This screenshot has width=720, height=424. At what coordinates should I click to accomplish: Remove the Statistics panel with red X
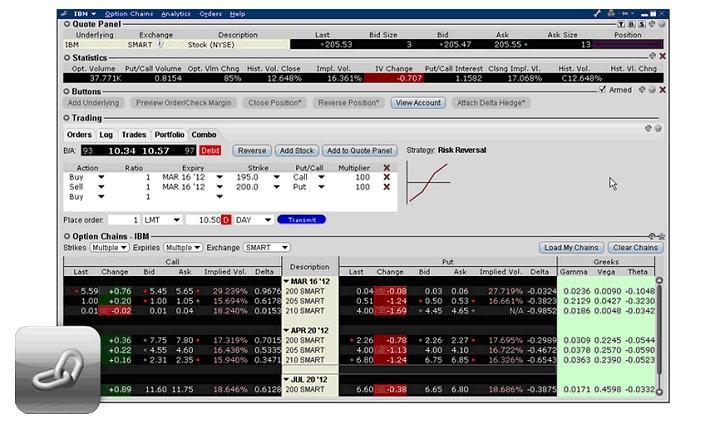click(x=663, y=56)
